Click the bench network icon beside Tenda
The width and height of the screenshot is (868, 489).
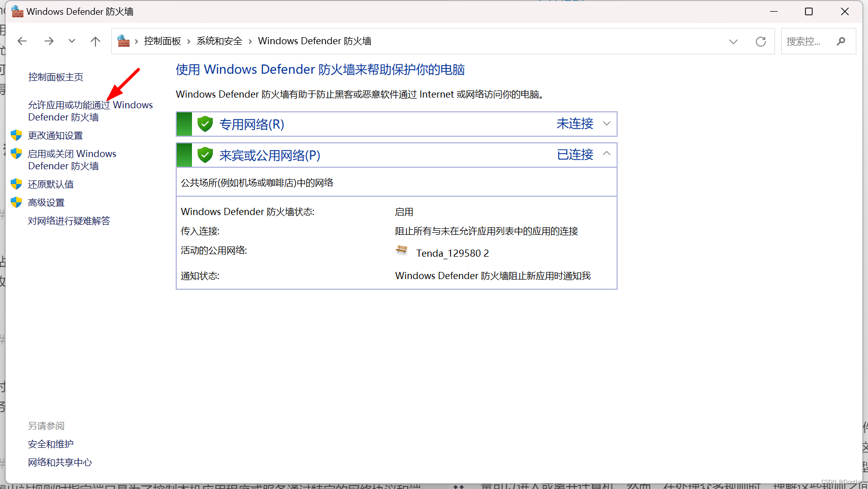click(401, 250)
